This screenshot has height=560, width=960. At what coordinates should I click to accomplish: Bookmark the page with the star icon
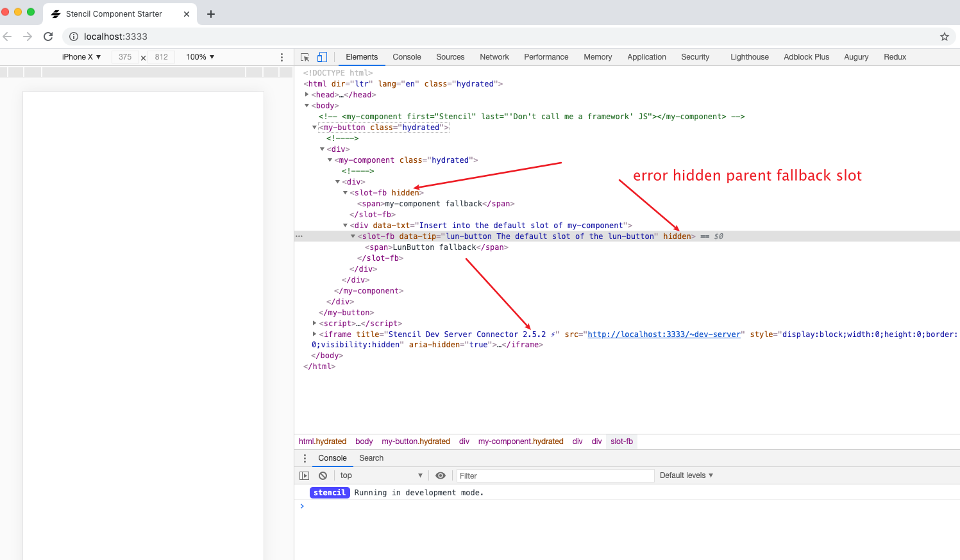pos(945,37)
